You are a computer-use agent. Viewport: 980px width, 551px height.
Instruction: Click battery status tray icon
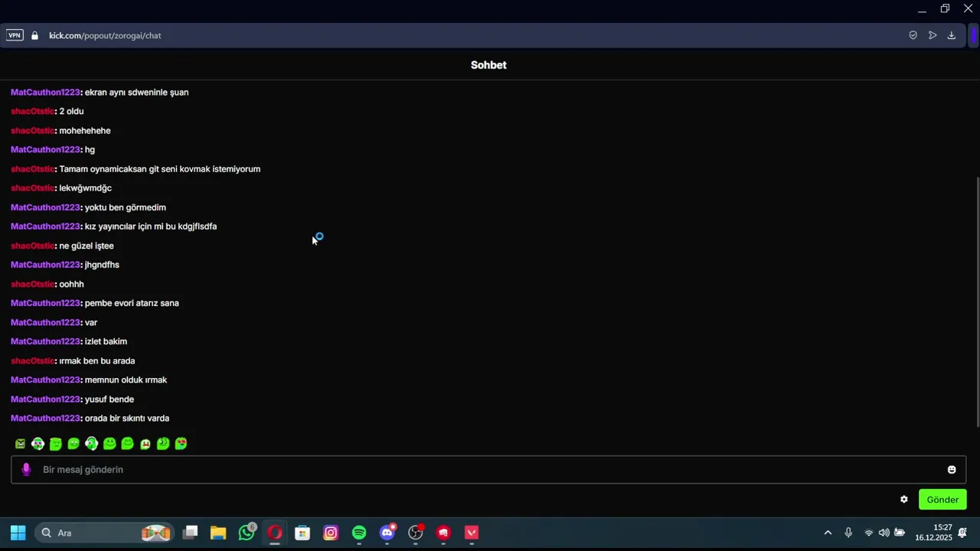[x=900, y=533]
